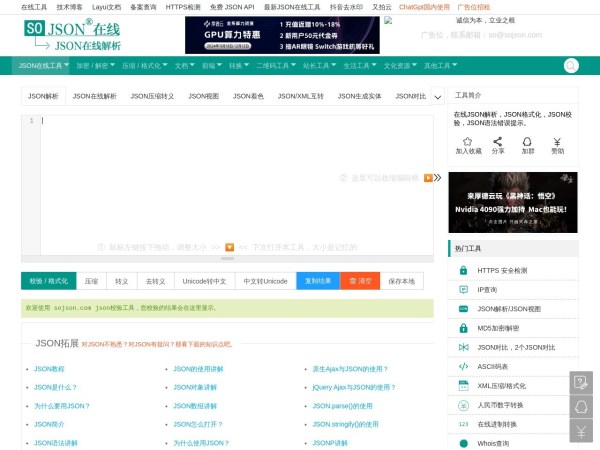This screenshot has height=450, width=600.
Task: Expand more tabs with chevron arrow
Action: tap(436, 97)
